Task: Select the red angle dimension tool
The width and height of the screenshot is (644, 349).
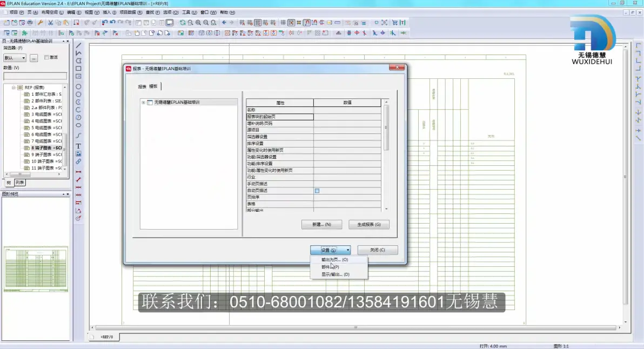Action: click(78, 211)
